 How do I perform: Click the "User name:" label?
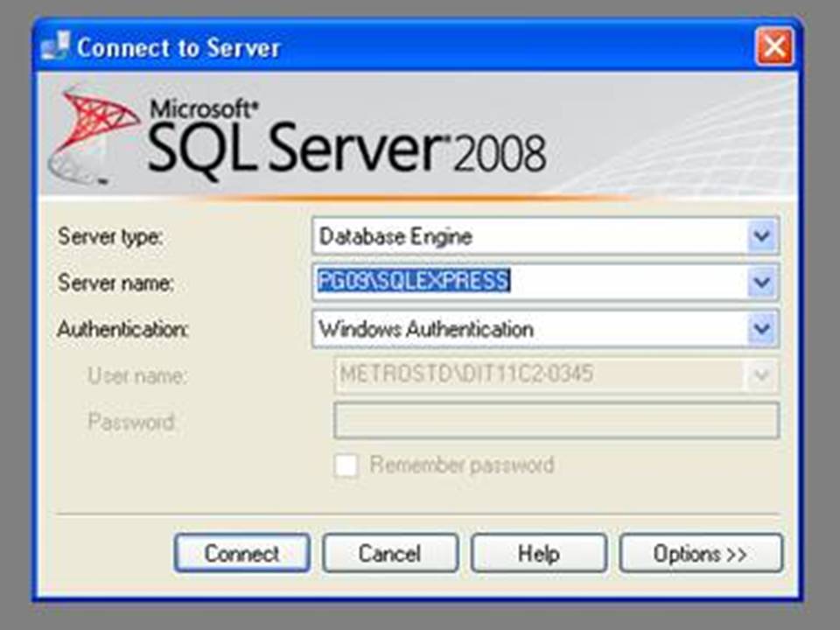(137, 375)
